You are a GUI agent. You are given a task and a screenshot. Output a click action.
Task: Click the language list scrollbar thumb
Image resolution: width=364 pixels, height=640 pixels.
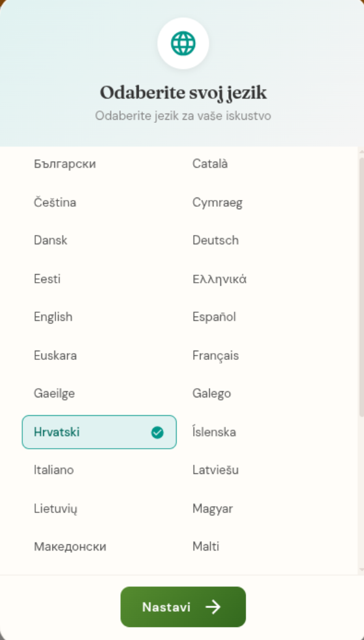[x=361, y=286]
